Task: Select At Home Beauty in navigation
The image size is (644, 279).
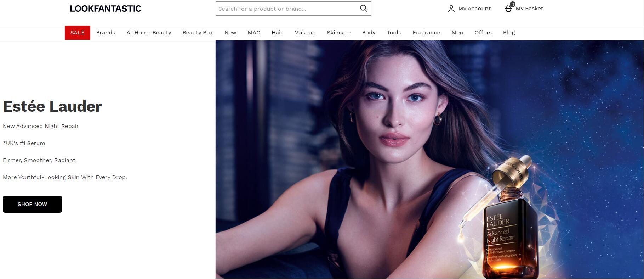Action: (149, 33)
